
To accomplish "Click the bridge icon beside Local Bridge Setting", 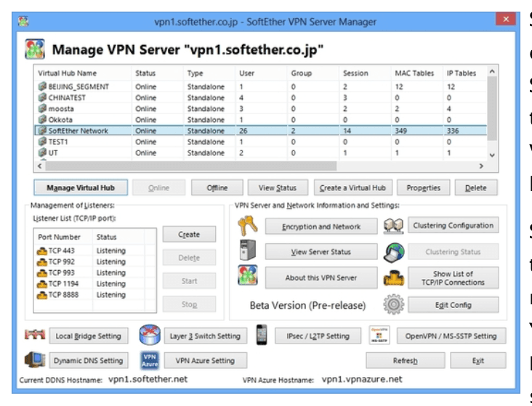I will [x=35, y=334].
